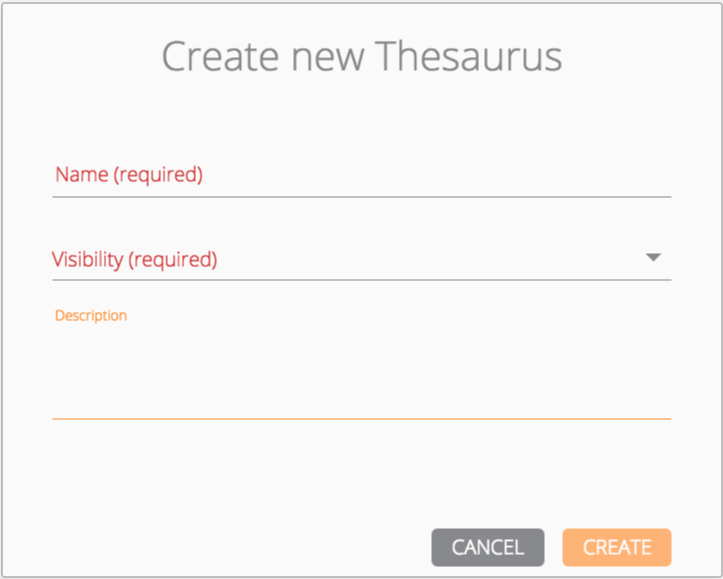This screenshot has width=723, height=579.
Task: Open the Visibility (required) dropdown
Action: pyautogui.click(x=361, y=260)
